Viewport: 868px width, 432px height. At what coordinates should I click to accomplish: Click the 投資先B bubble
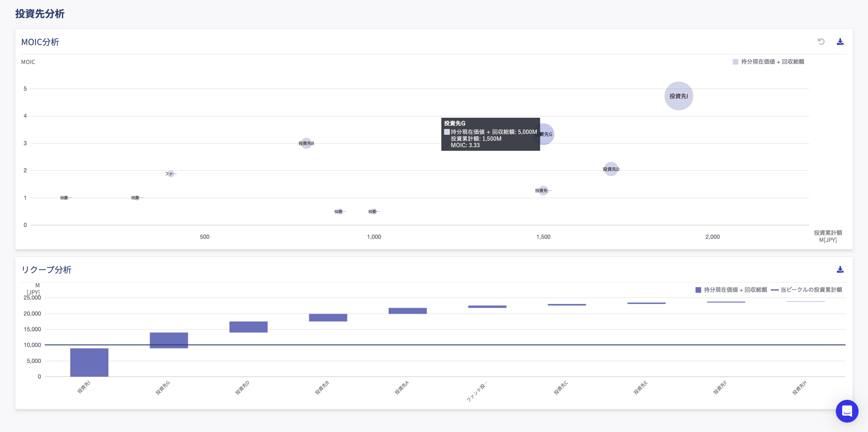pyautogui.click(x=306, y=143)
